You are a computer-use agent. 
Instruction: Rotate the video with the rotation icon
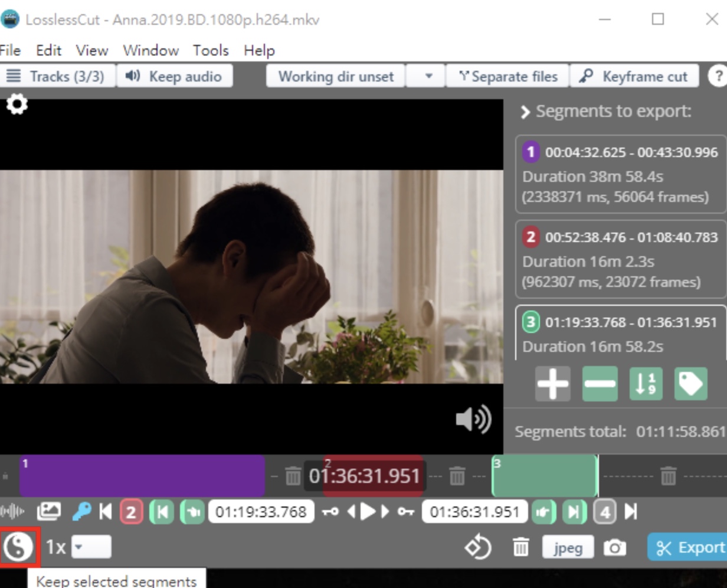(x=478, y=547)
